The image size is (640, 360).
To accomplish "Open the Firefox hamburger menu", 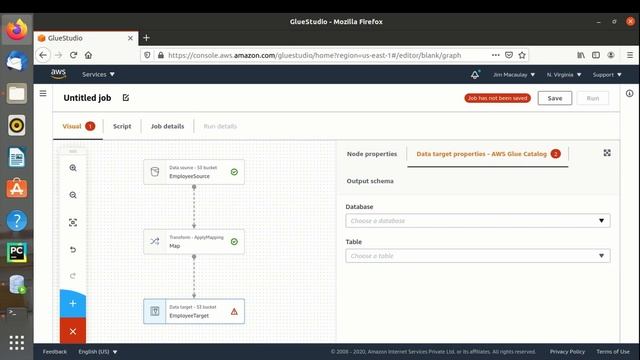I will (x=630, y=55).
